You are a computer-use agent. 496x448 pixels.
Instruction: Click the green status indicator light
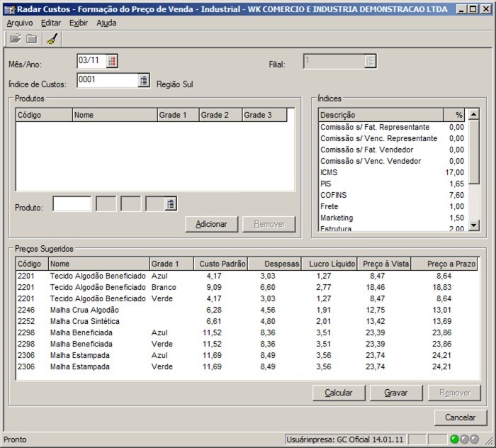[455, 439]
